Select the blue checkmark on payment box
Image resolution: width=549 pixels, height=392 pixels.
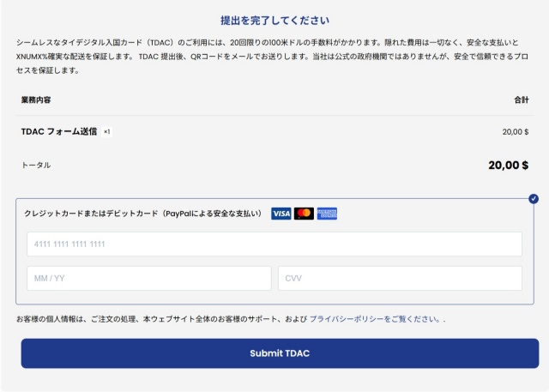[x=534, y=199]
